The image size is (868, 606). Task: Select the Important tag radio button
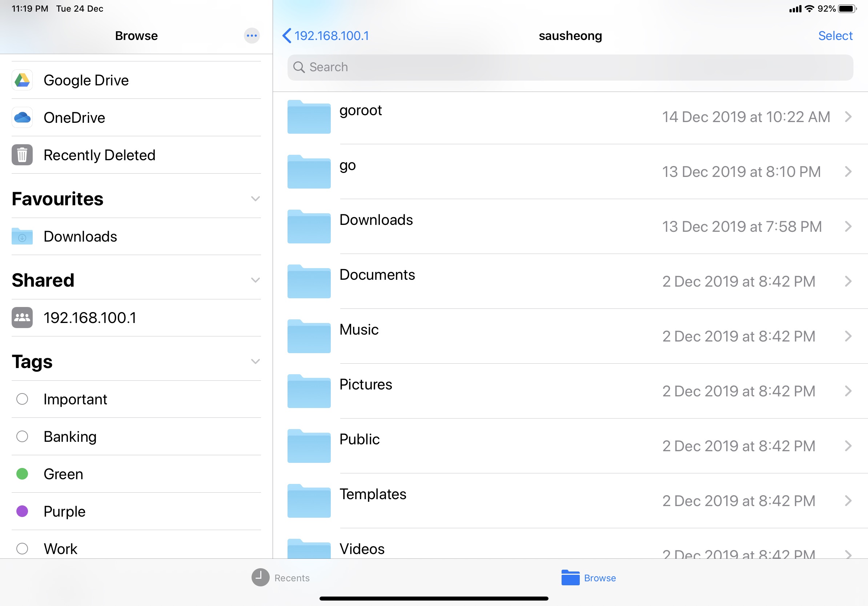click(22, 399)
